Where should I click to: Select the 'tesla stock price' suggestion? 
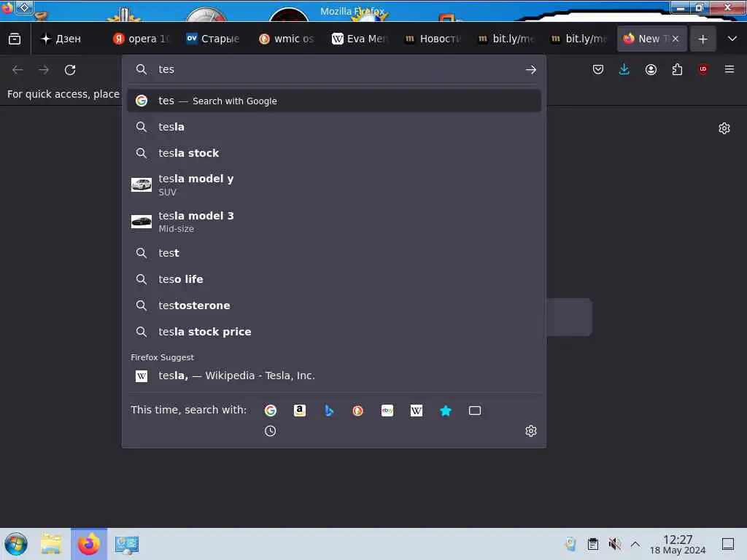pos(334,332)
